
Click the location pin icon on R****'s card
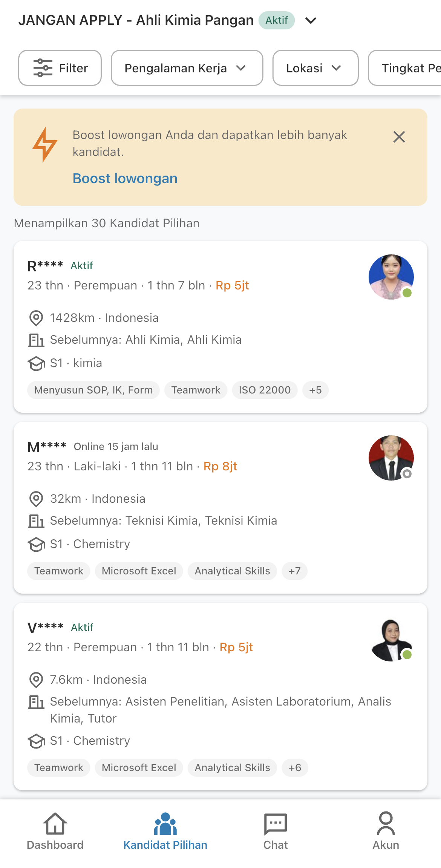coord(36,318)
